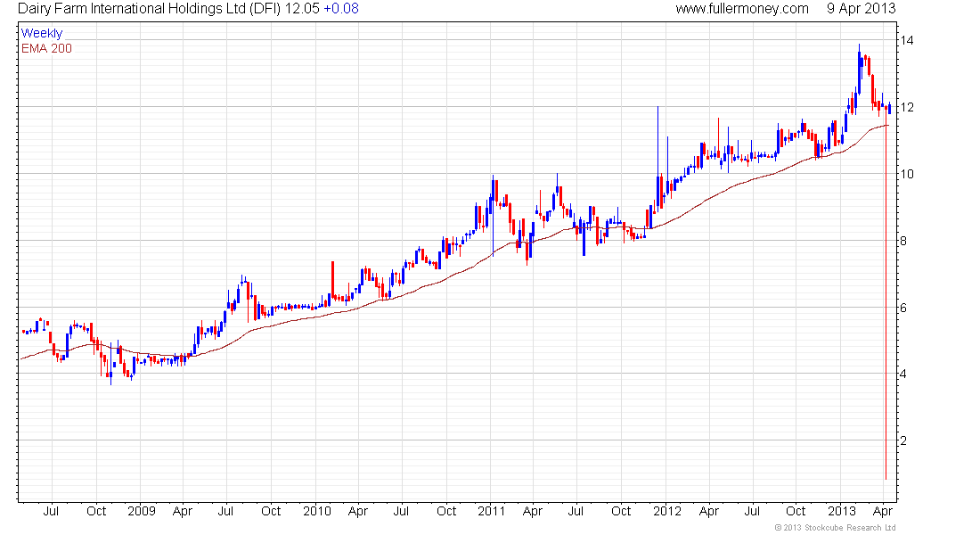Click the x-axis label '2010'
The image size is (980, 535).
click(317, 511)
